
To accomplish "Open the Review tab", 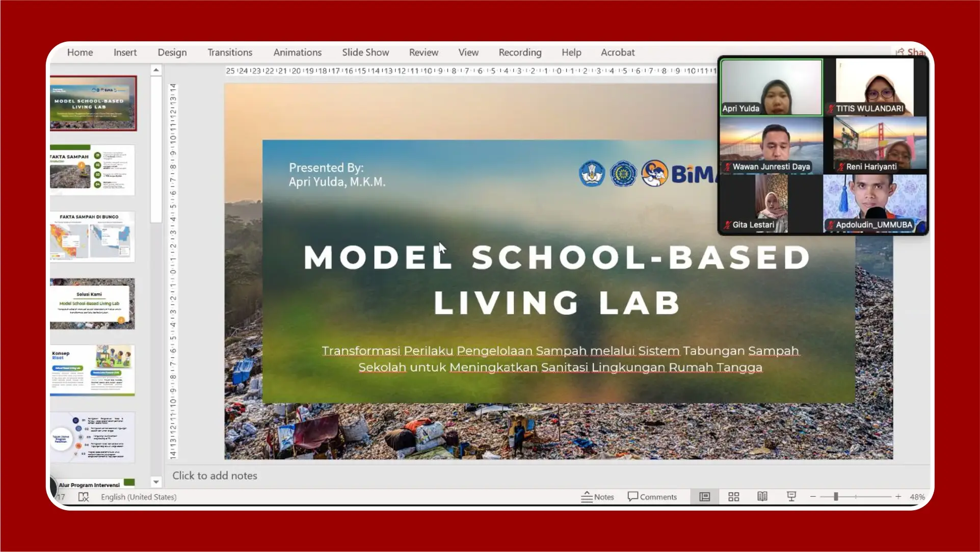I will coord(423,52).
